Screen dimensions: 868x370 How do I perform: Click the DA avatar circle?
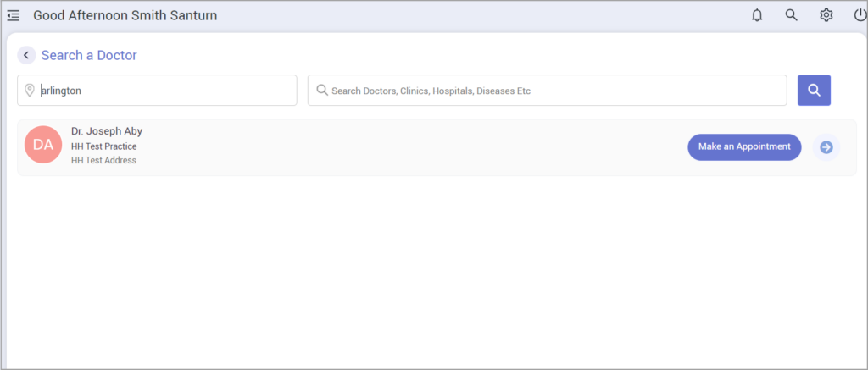point(43,145)
